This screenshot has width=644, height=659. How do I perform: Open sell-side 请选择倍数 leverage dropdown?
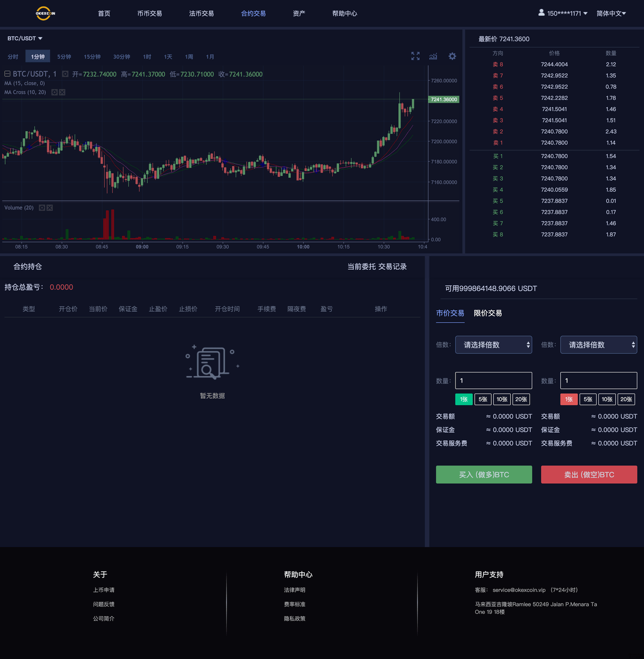coord(598,345)
